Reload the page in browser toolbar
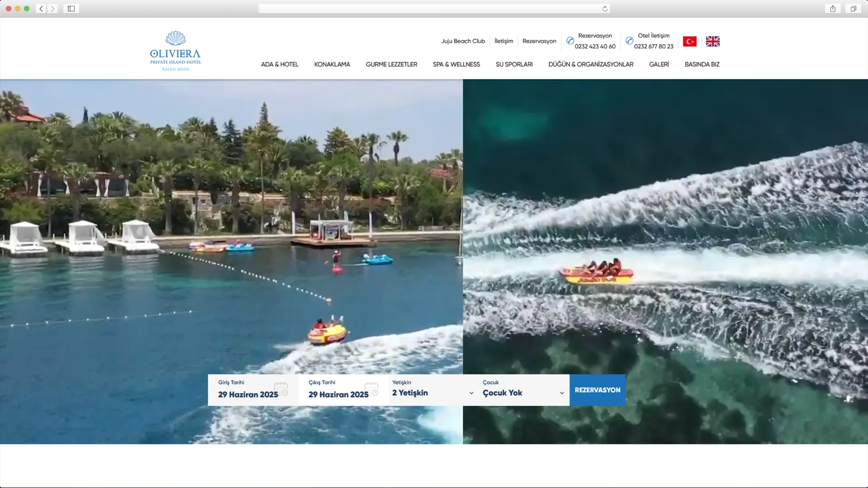The width and height of the screenshot is (868, 488). pos(605,9)
